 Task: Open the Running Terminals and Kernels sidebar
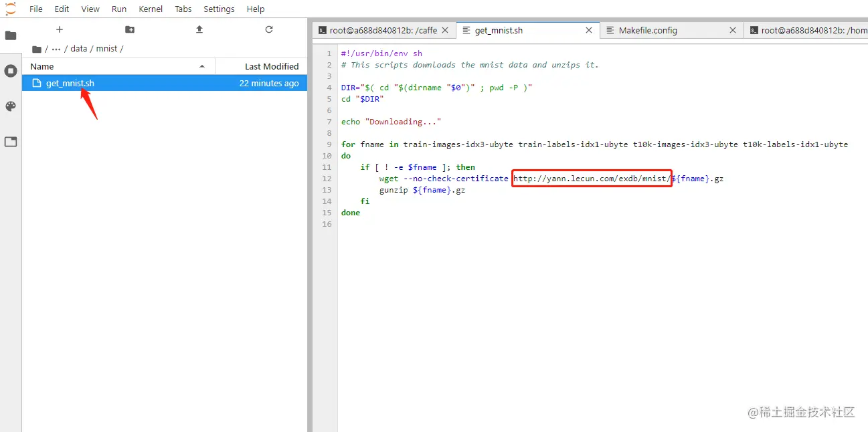(x=11, y=71)
